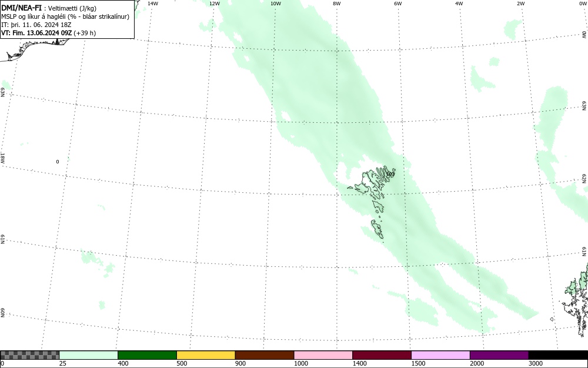Click the "0" value label on the map
This screenshot has height=368, width=588.
click(58, 162)
